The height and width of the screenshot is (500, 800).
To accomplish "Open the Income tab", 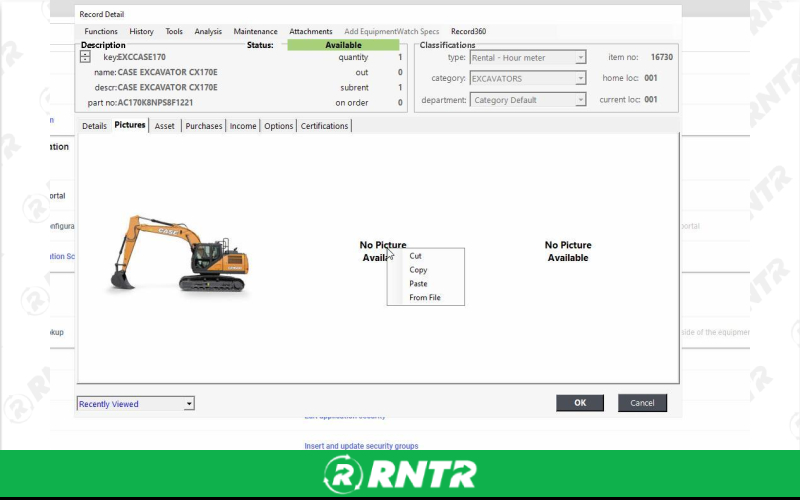I will pos(243,126).
